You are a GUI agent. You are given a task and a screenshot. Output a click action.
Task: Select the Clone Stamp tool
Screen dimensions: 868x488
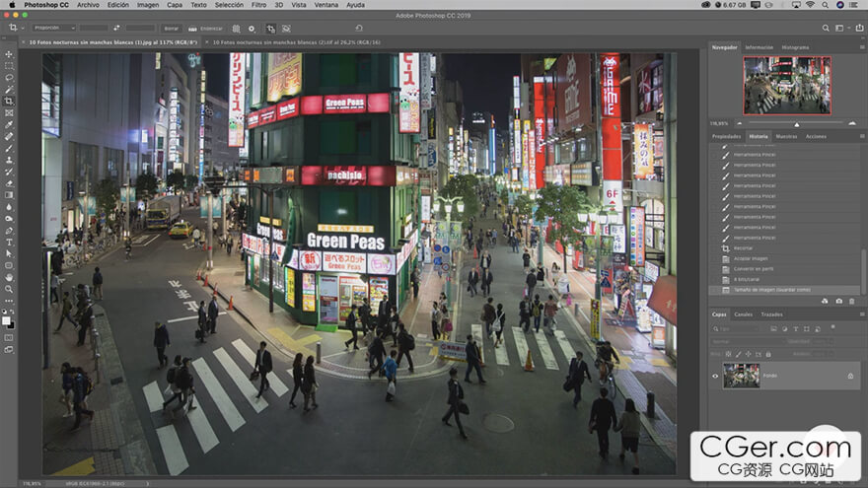(x=9, y=160)
